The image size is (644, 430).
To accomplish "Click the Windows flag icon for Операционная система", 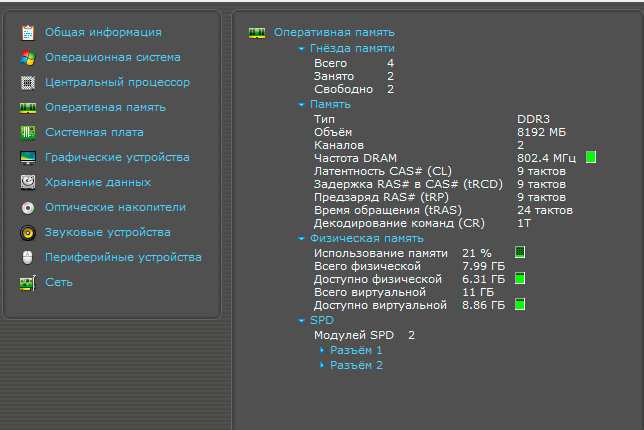I will (28, 58).
